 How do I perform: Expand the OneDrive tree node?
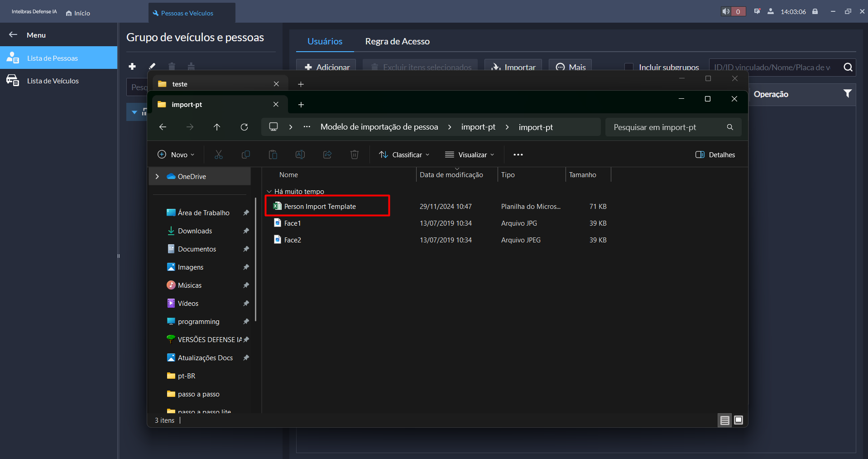coord(157,177)
